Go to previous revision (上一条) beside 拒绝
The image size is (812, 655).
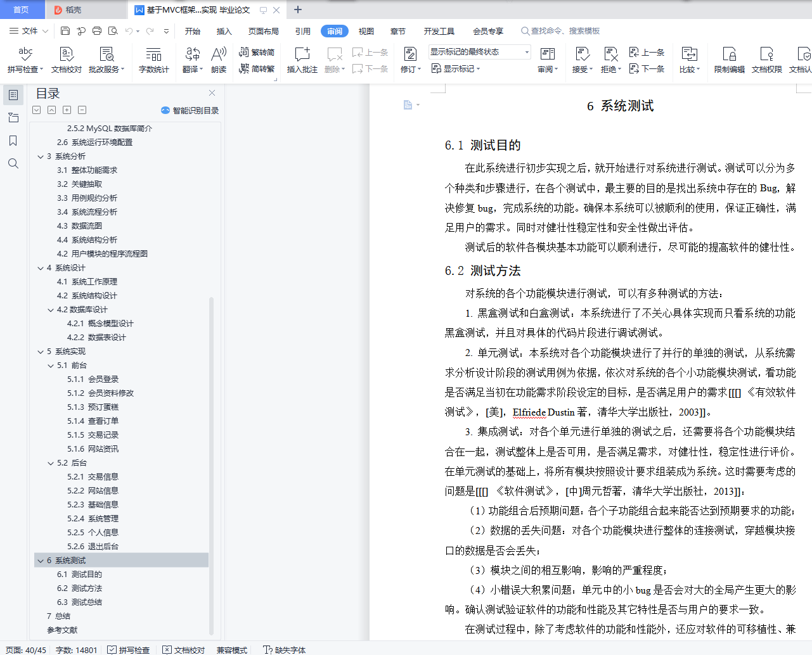point(647,52)
